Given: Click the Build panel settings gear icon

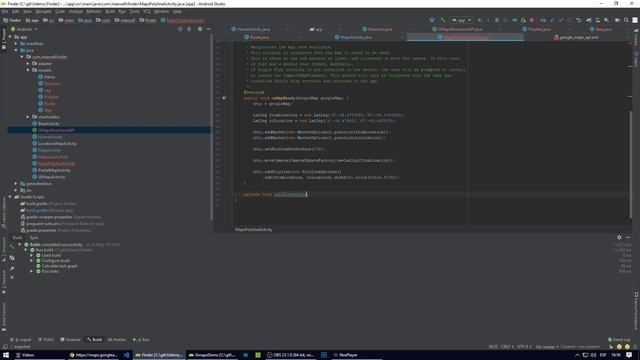Looking at the screenshot, I should tap(619, 237).
